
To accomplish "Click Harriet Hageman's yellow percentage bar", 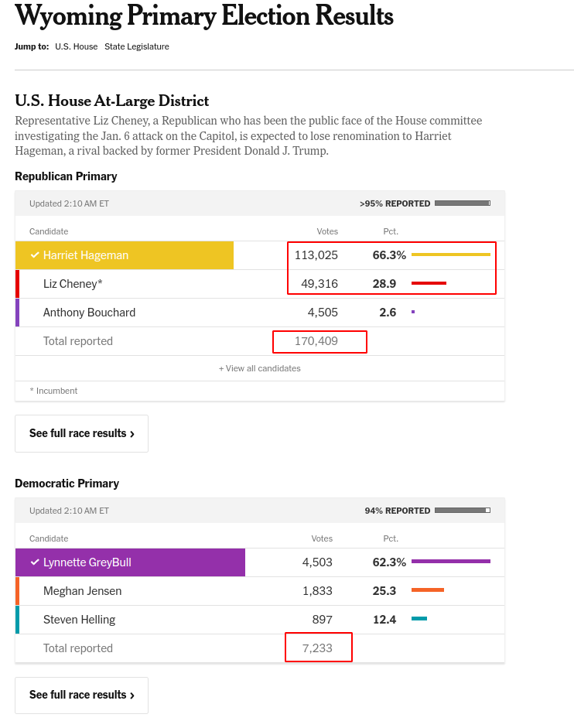I will (x=451, y=255).
